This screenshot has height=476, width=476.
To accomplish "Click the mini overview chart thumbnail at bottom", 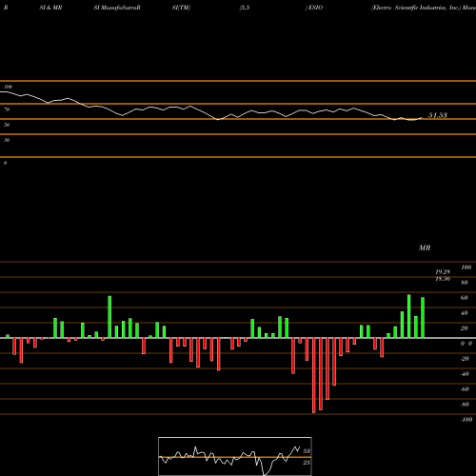I will point(235,456).
